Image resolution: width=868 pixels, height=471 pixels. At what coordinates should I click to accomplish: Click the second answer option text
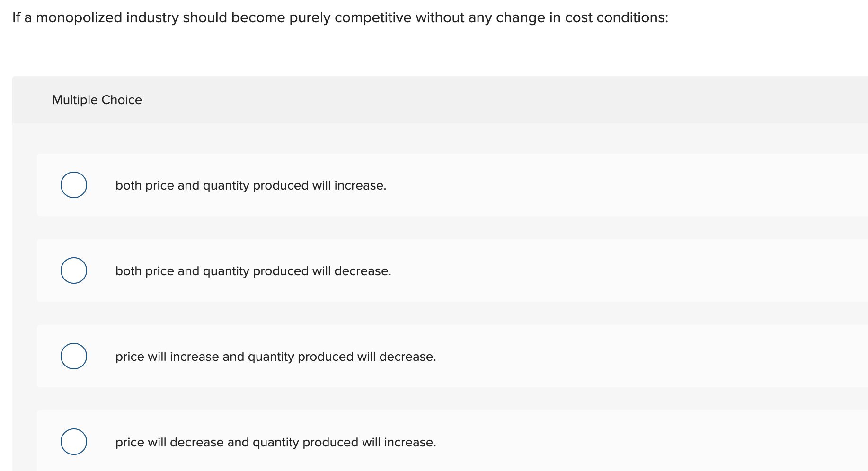pyautogui.click(x=253, y=271)
